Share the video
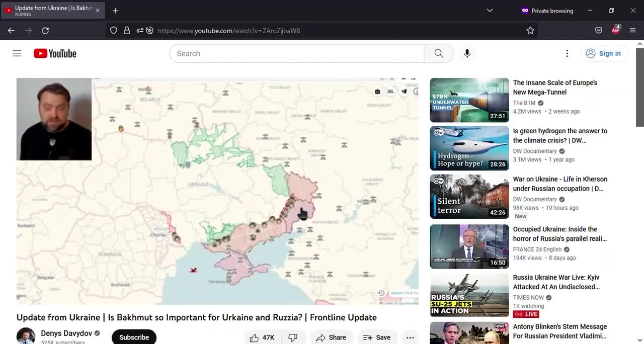 [331, 337]
